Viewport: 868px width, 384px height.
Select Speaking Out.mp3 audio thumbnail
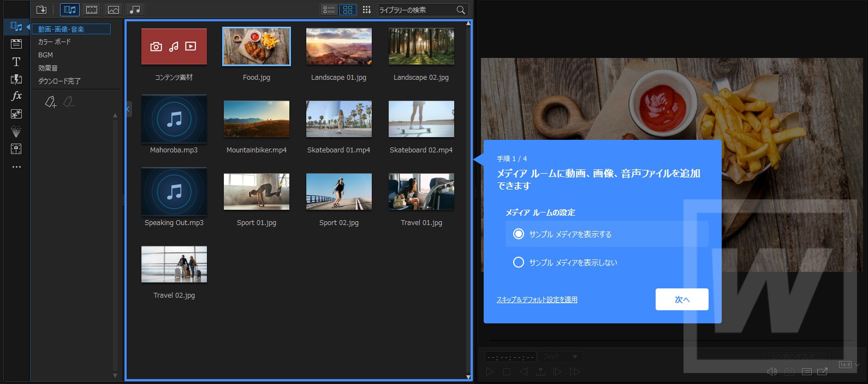[x=174, y=192]
